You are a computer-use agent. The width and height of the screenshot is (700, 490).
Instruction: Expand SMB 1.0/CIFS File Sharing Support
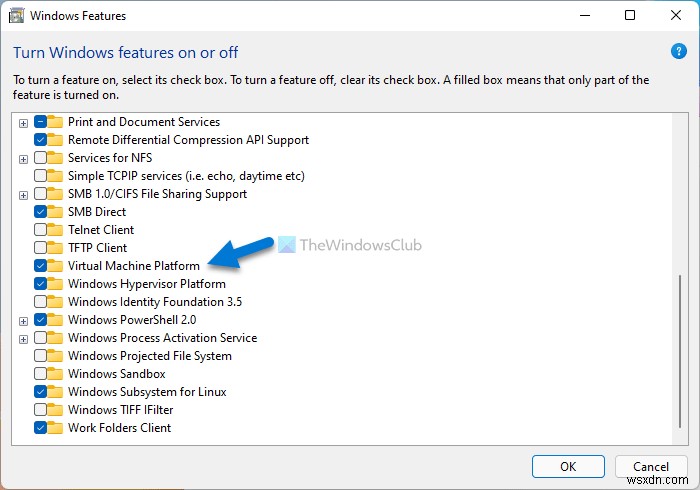[x=24, y=194]
